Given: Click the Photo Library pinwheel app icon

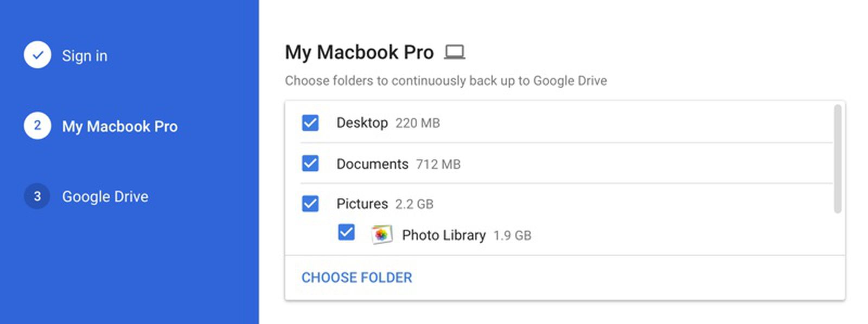Looking at the screenshot, I should click(382, 235).
